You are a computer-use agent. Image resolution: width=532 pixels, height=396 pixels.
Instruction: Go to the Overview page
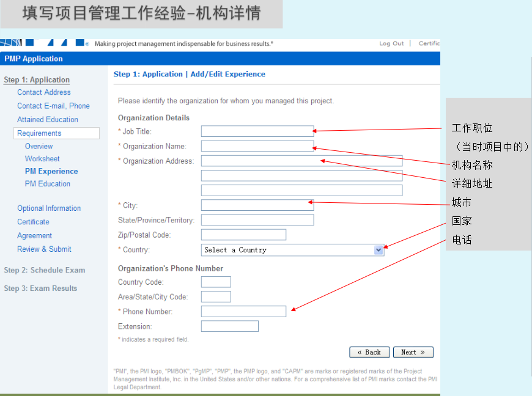[39, 146]
